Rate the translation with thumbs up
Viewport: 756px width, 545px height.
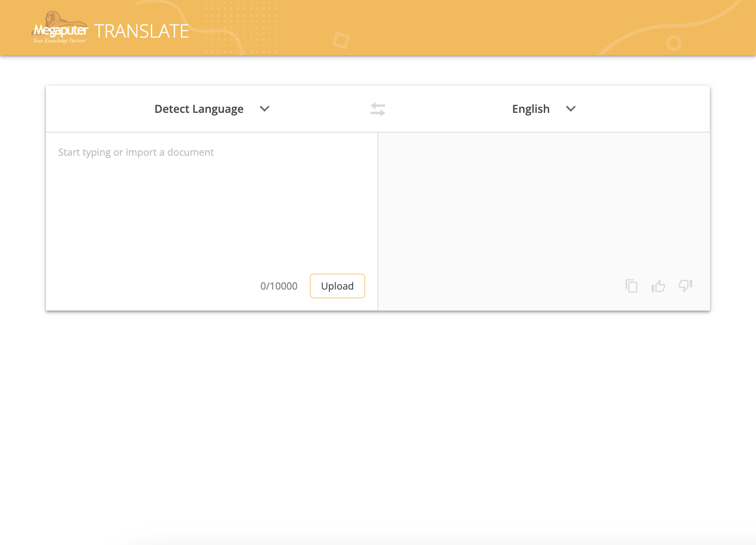tap(658, 286)
